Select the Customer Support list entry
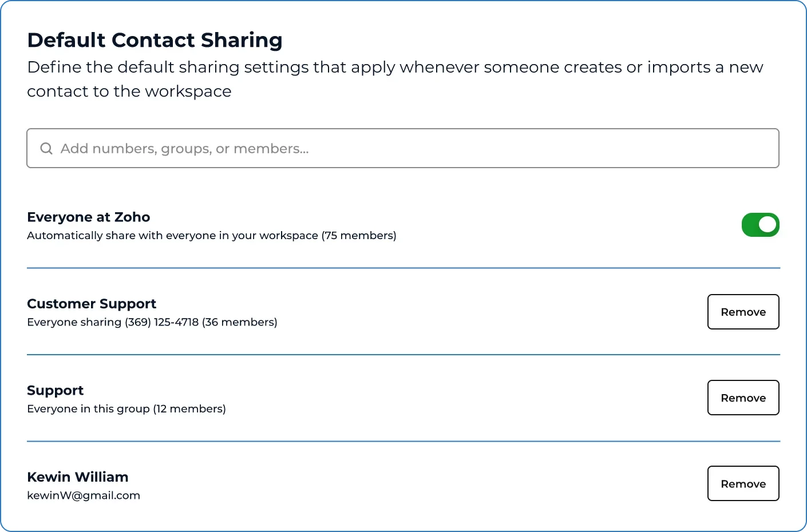The width and height of the screenshot is (807, 532). point(92,304)
